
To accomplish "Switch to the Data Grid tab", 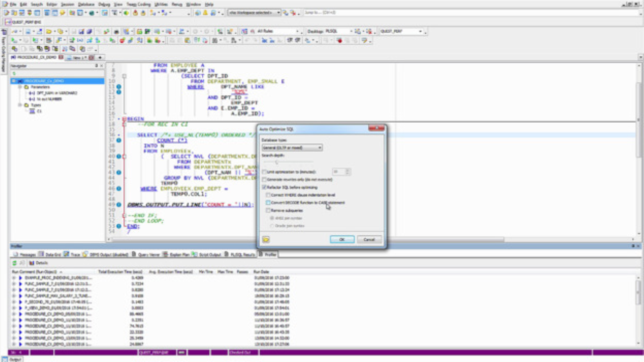I will pos(50,255).
